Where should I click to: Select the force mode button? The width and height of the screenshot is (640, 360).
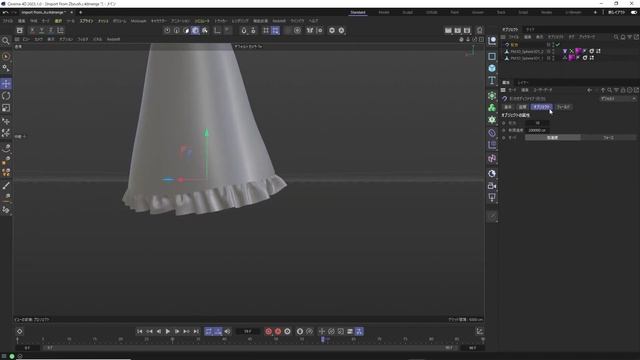[609, 138]
